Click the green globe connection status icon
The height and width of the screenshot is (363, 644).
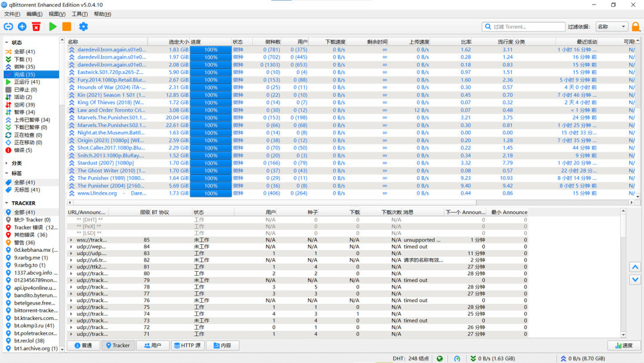439,358
